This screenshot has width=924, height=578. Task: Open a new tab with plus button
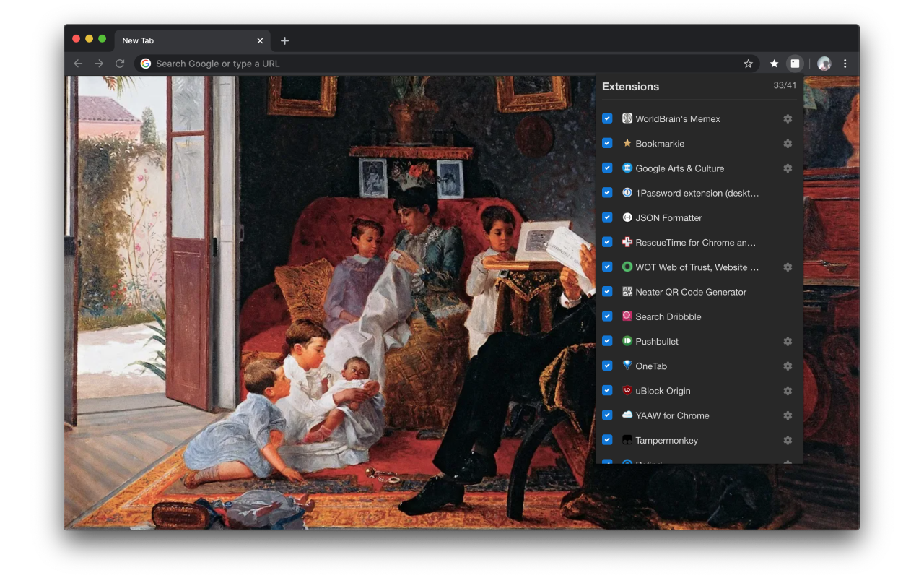pos(284,40)
